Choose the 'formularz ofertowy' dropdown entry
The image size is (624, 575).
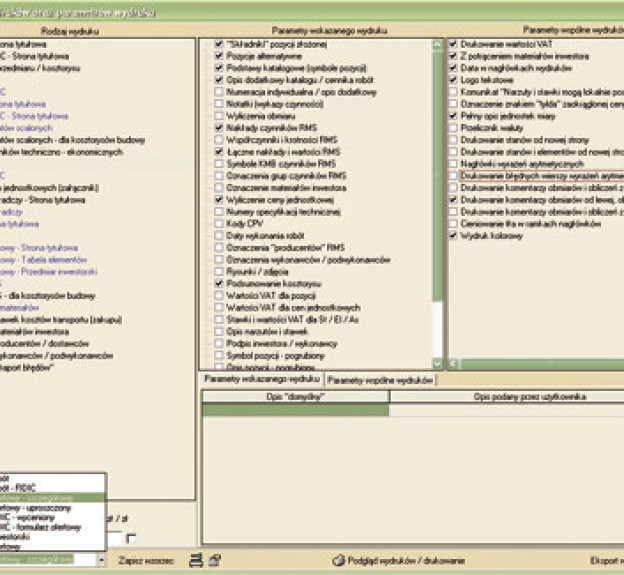click(x=52, y=527)
